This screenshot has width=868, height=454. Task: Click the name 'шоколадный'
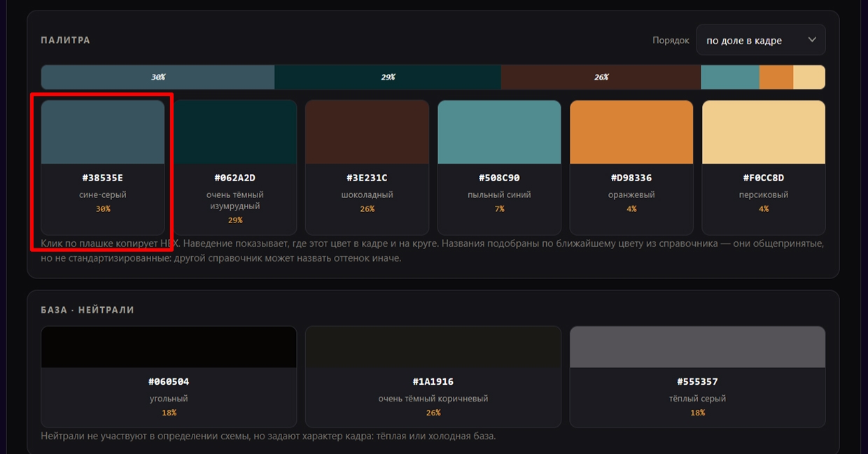click(367, 194)
